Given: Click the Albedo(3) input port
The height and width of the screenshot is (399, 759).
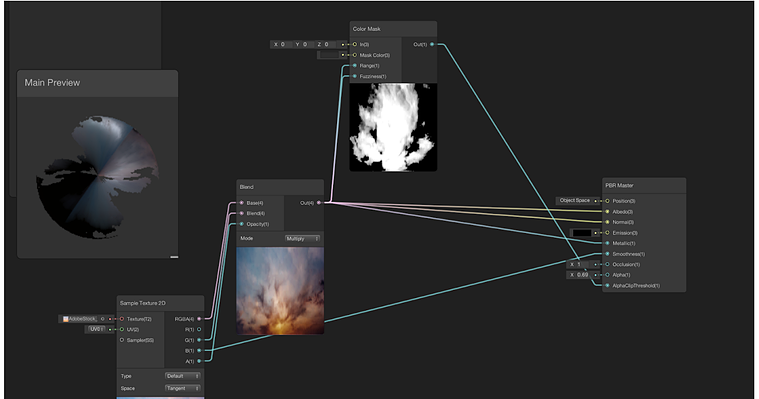Looking at the screenshot, I should pos(607,212).
